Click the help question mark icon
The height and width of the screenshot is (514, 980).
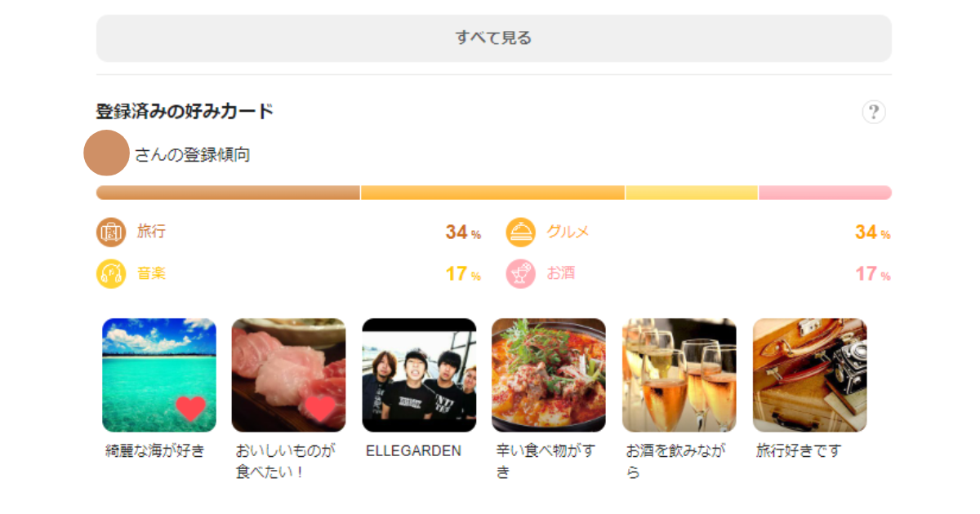point(874,112)
